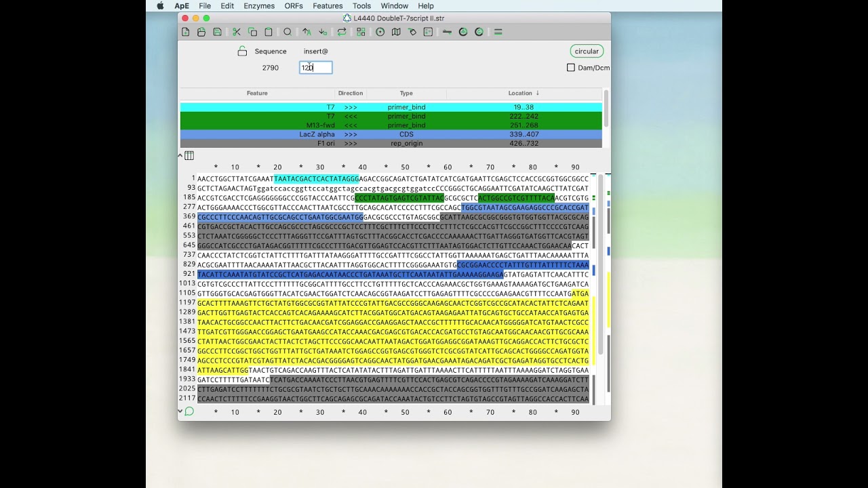Viewport: 868px width, 488px height.
Task: Click the four-squares grid toolbar icon
Action: [x=361, y=32]
